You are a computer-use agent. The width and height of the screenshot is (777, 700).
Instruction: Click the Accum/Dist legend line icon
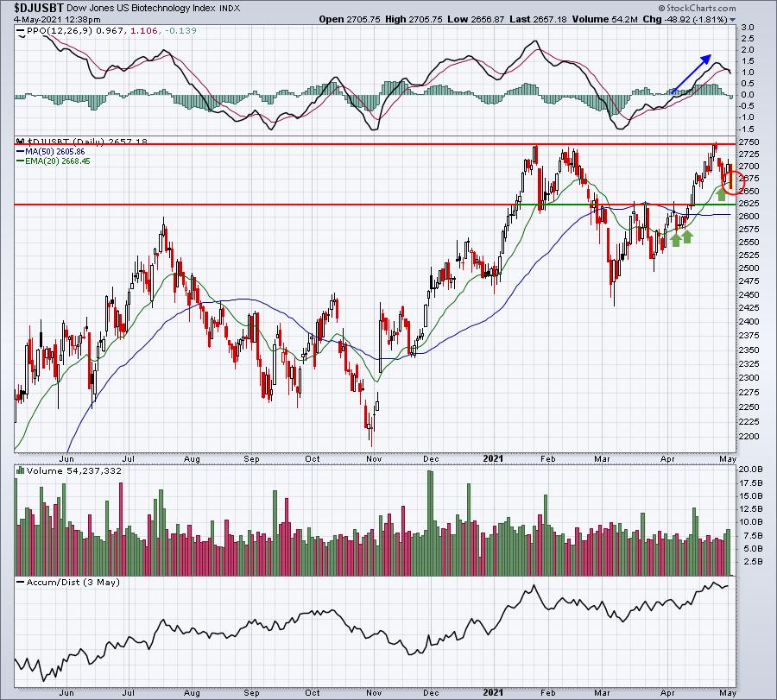coord(21,582)
